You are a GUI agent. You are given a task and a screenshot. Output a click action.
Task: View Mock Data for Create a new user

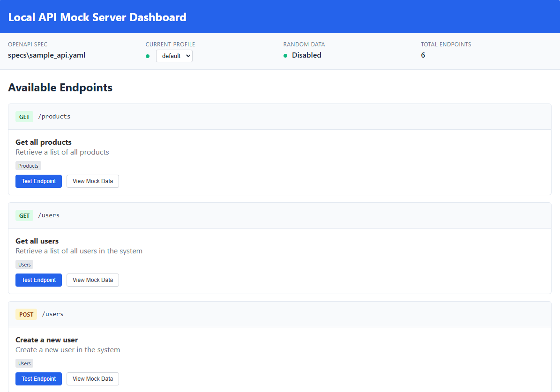[93, 379]
